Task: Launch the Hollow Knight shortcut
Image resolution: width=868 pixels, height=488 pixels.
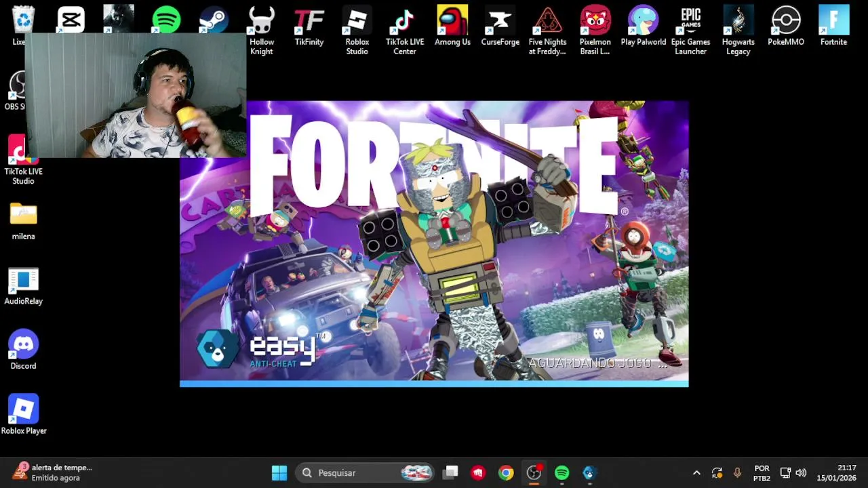Action: point(261,30)
